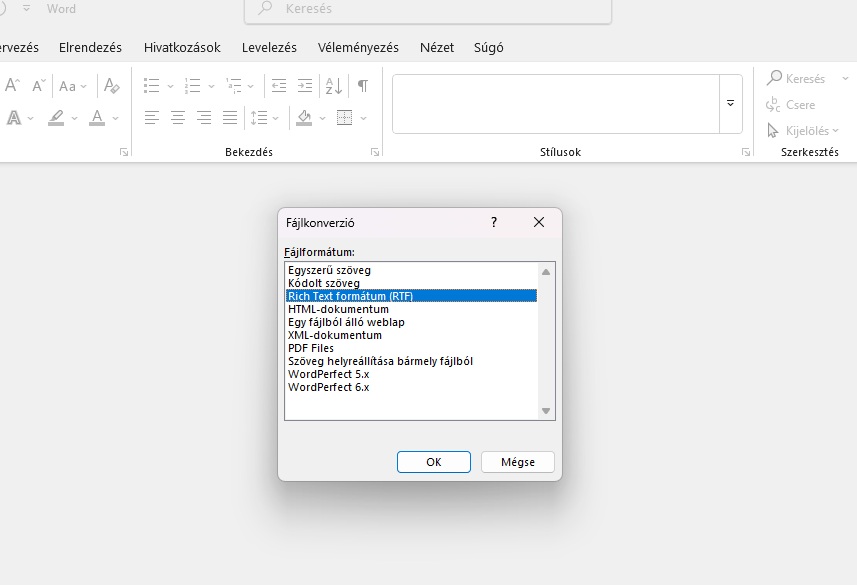The image size is (857, 585).
Task: Toggle the paragraph marks (¶) icon
Action: pos(363,86)
